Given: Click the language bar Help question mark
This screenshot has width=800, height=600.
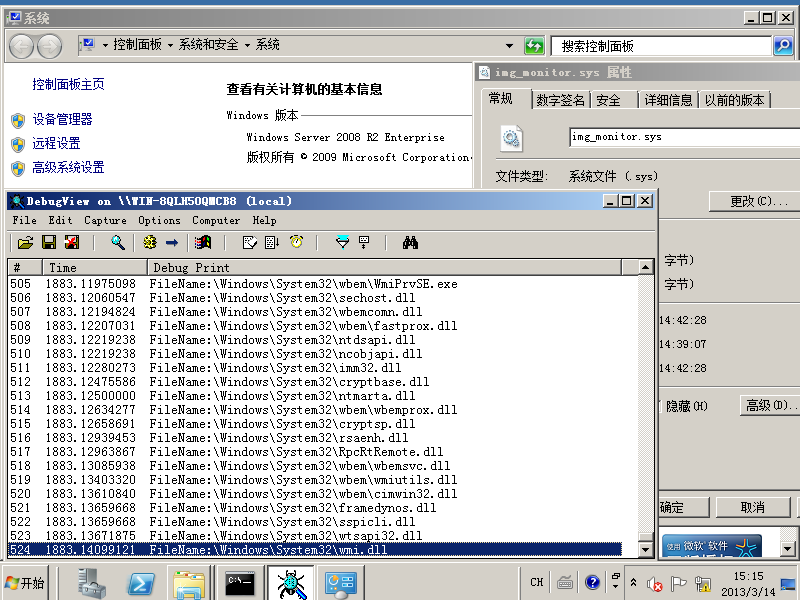Looking at the screenshot, I should (x=592, y=582).
